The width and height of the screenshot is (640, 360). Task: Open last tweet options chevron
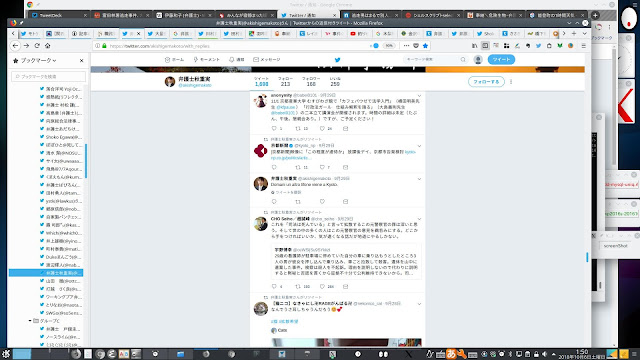point(419,304)
